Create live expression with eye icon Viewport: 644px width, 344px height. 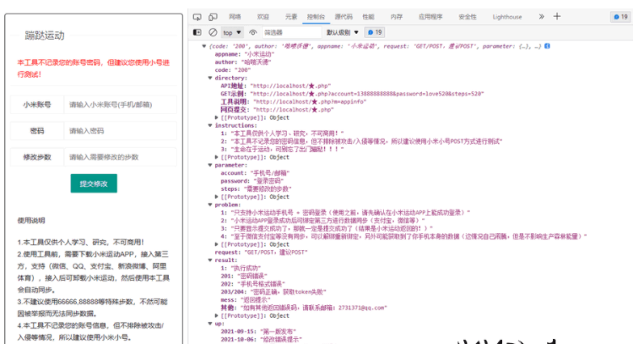[x=253, y=32]
